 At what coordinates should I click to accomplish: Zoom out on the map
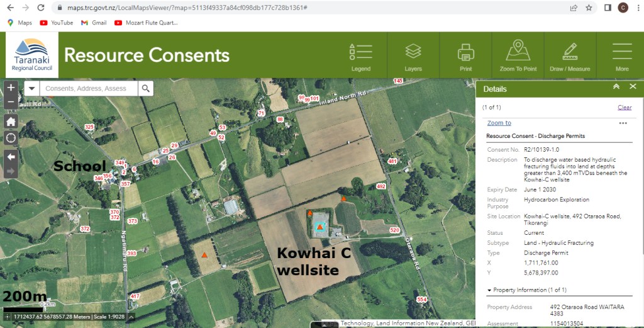[x=11, y=101]
